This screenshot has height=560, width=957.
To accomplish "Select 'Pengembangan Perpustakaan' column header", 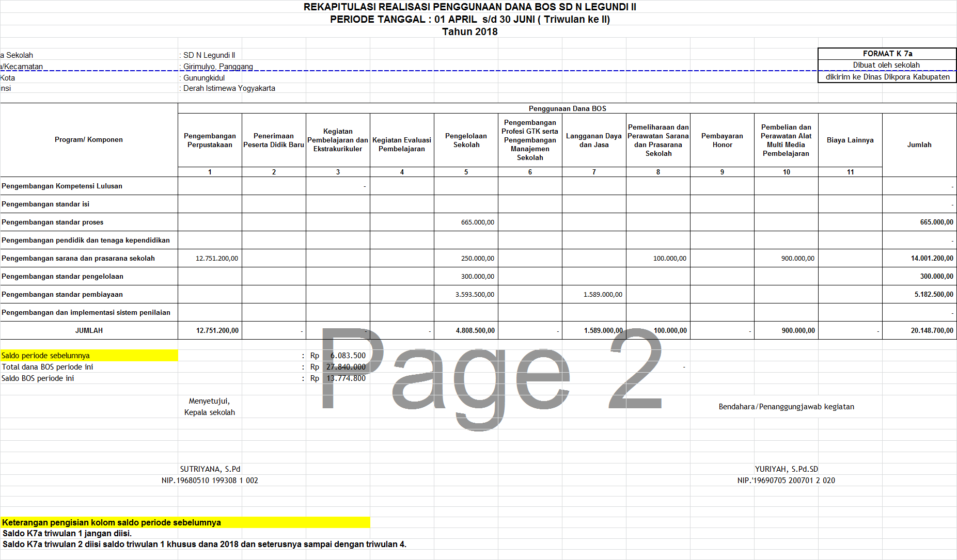I will (x=210, y=140).
